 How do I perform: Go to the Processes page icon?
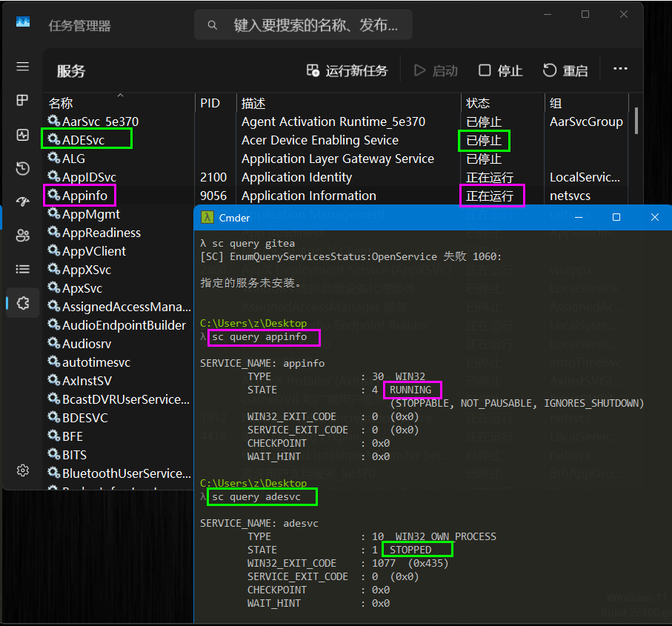[22, 101]
